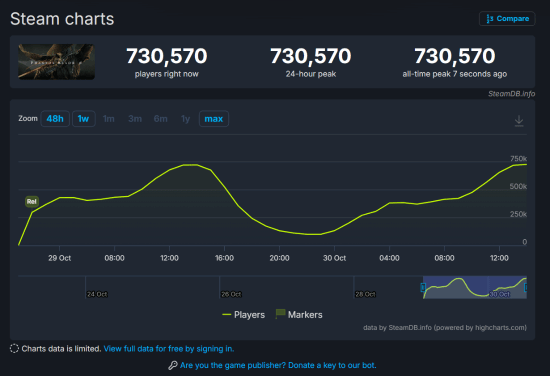Click the Compare button
Image resolution: width=550 pixels, height=376 pixels.
tap(507, 19)
